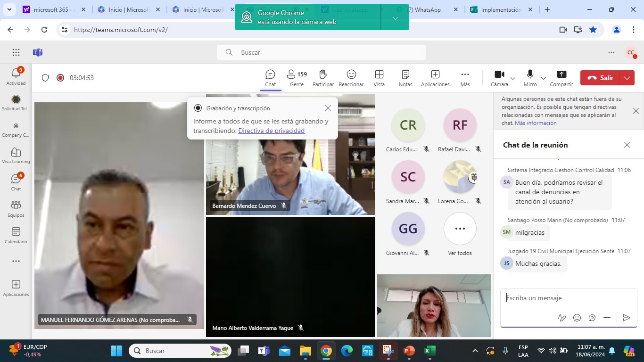Click the Chrome camera permission icon

(563, 30)
